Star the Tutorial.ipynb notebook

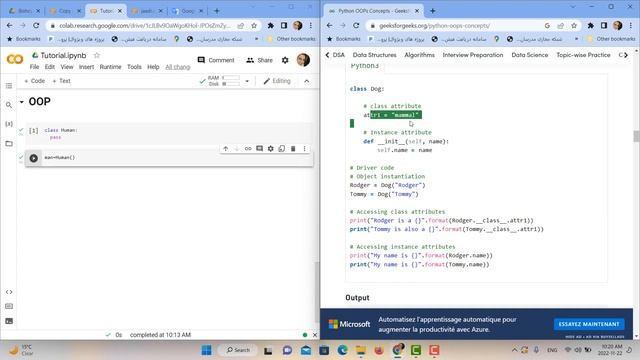coord(97,55)
